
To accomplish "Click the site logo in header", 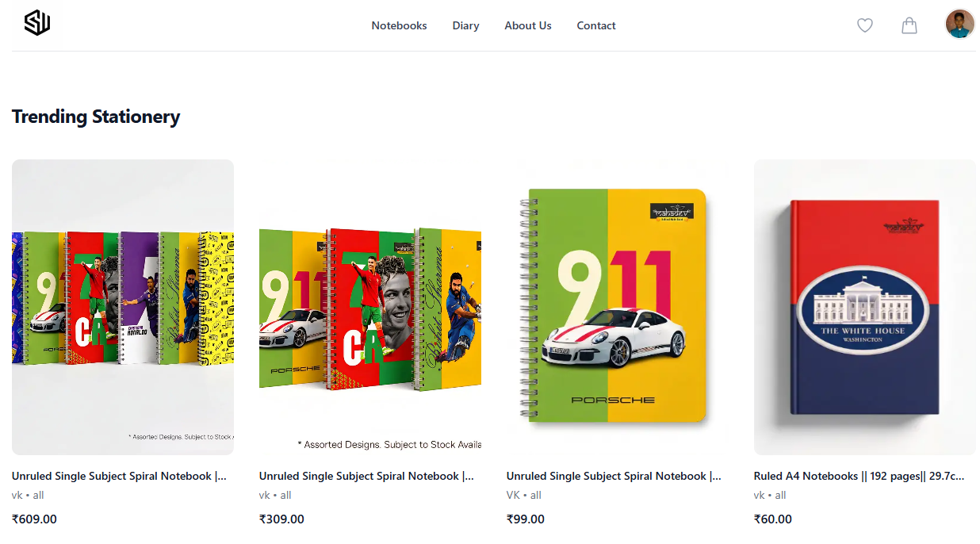I will point(37,23).
